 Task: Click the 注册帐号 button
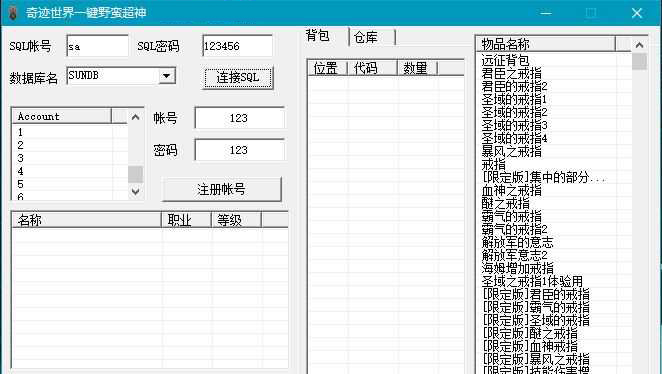tap(221, 190)
